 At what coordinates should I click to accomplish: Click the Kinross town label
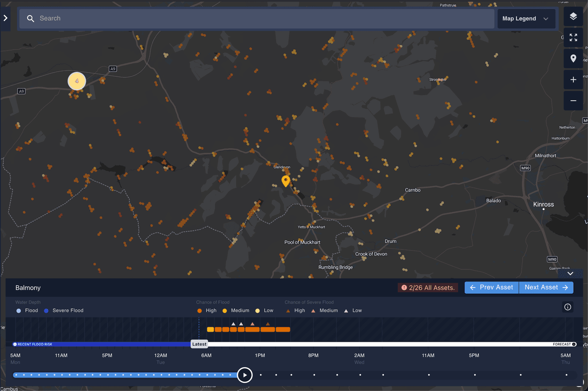tap(543, 204)
